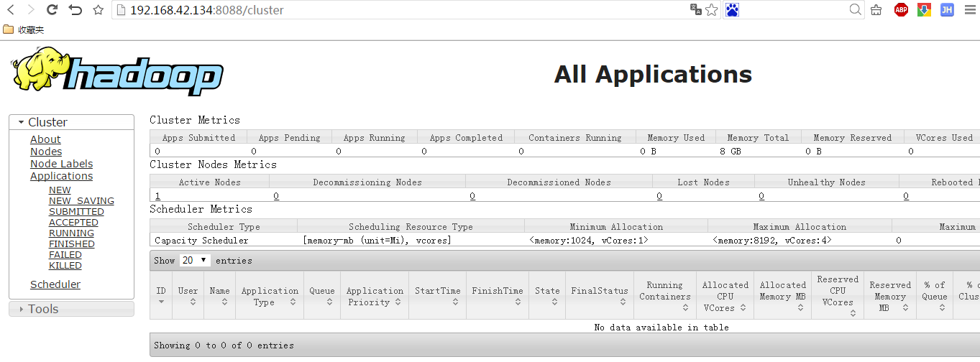Image resolution: width=980 pixels, height=362 pixels.
Task: Sort the table by ID column
Action: 161,296
